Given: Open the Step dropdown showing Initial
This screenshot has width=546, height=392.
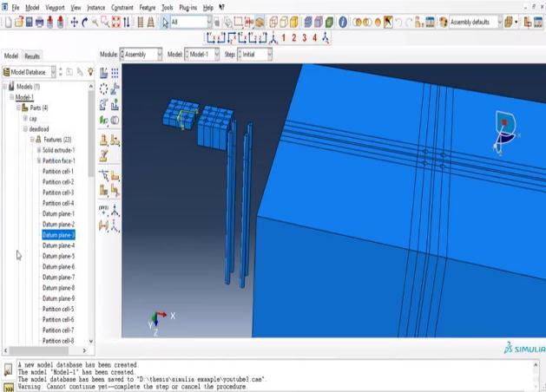Looking at the screenshot, I should 254,55.
